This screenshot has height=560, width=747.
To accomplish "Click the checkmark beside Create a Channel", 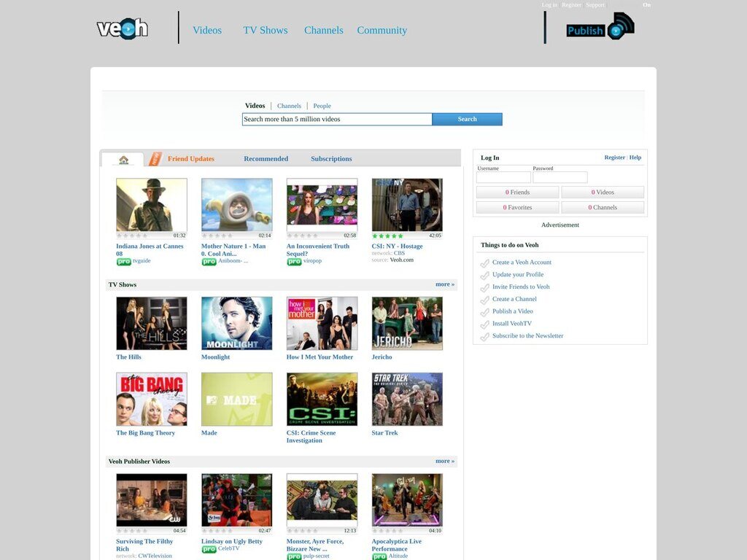I will click(x=484, y=300).
